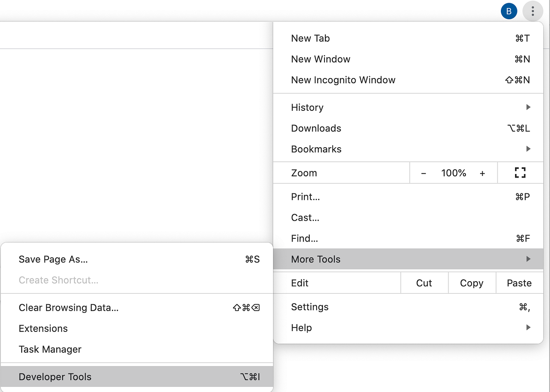Screen dimensions: 550x392
Task: Expand the Help submenu arrow
Action: point(528,327)
